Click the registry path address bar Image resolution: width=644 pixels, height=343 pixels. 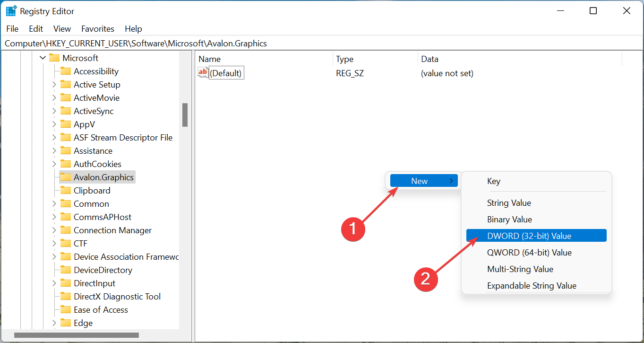(x=322, y=44)
